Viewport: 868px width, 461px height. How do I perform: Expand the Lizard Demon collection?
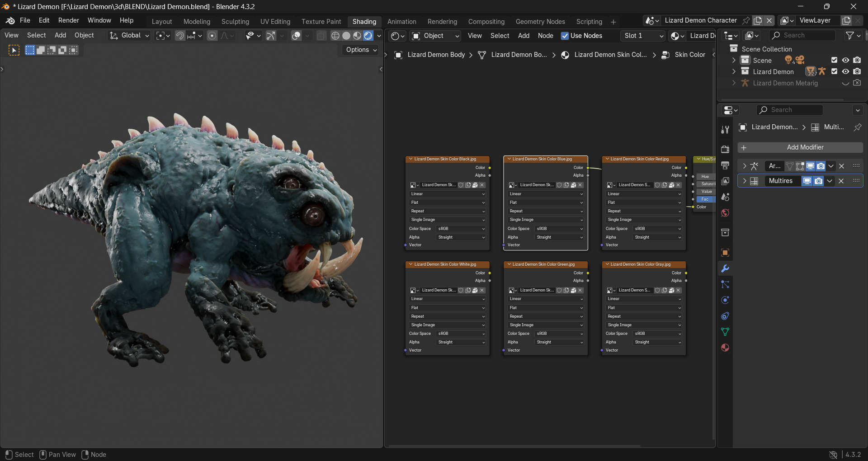tap(734, 71)
